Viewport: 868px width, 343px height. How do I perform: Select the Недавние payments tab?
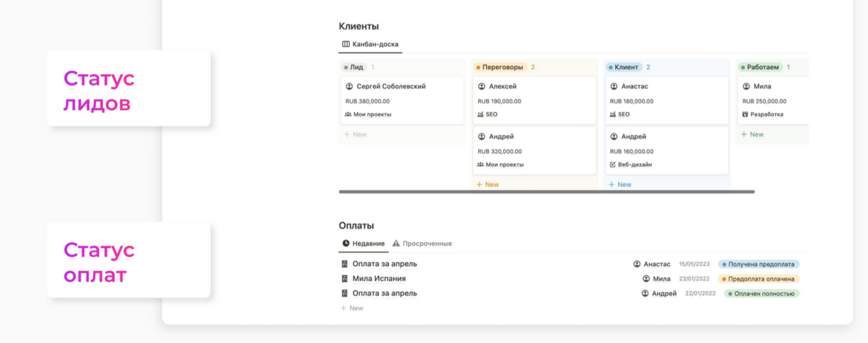tap(364, 244)
